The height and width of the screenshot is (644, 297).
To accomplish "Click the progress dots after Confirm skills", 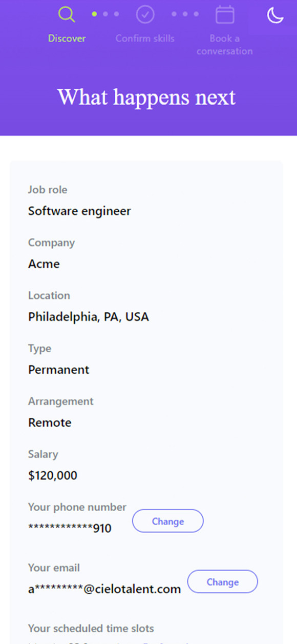I will pyautogui.click(x=185, y=14).
